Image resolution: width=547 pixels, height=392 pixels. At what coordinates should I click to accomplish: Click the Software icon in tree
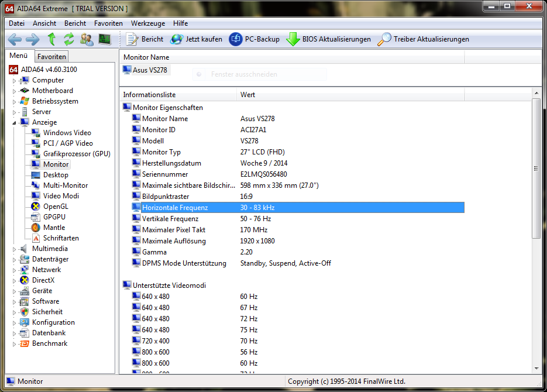(25, 301)
